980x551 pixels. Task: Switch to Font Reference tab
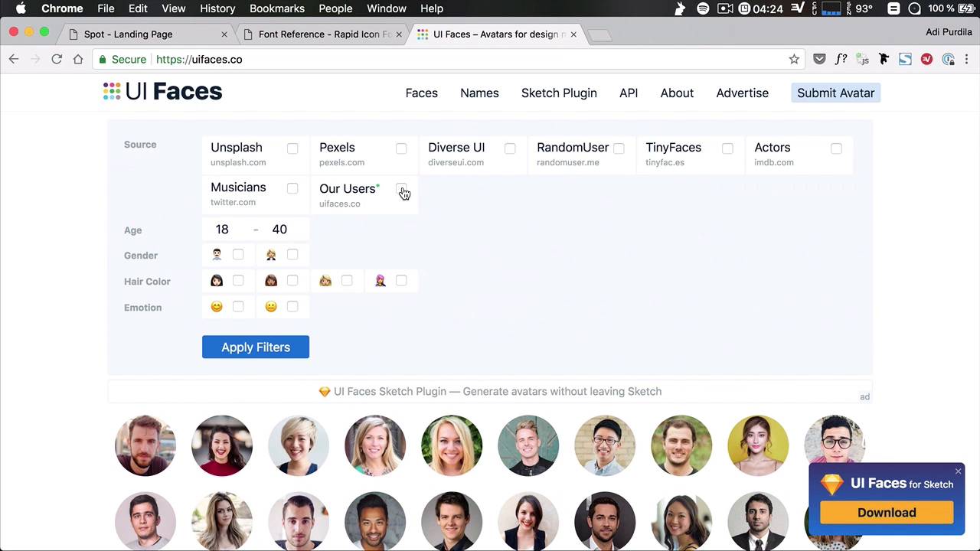point(322,34)
